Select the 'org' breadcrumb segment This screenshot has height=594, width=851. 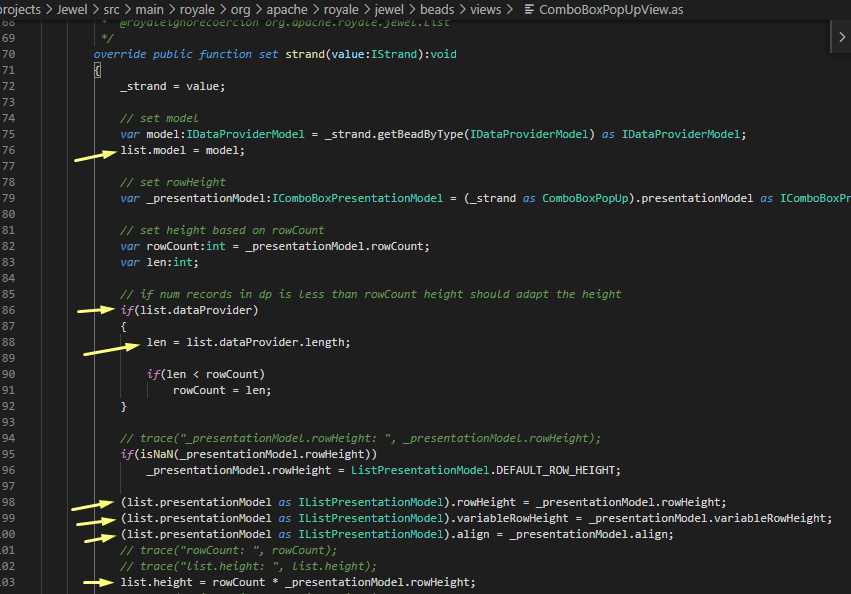click(x=240, y=9)
